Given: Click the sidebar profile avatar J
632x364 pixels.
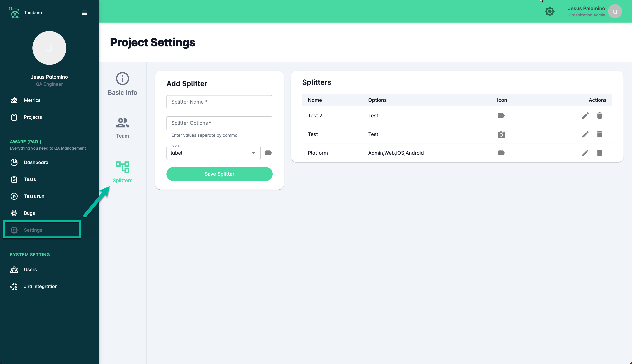Looking at the screenshot, I should (x=49, y=48).
